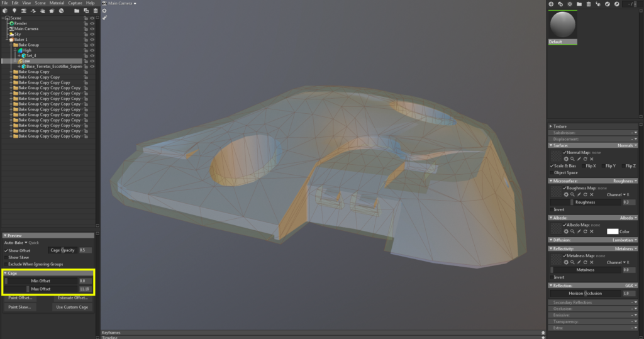Click the add turntable toolbar icon

coord(33,11)
